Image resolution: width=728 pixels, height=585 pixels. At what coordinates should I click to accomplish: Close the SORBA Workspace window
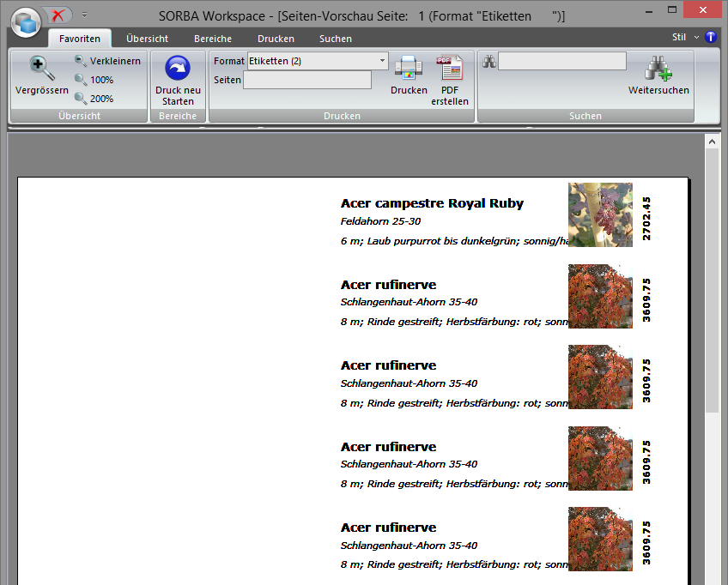pyautogui.click(x=702, y=9)
